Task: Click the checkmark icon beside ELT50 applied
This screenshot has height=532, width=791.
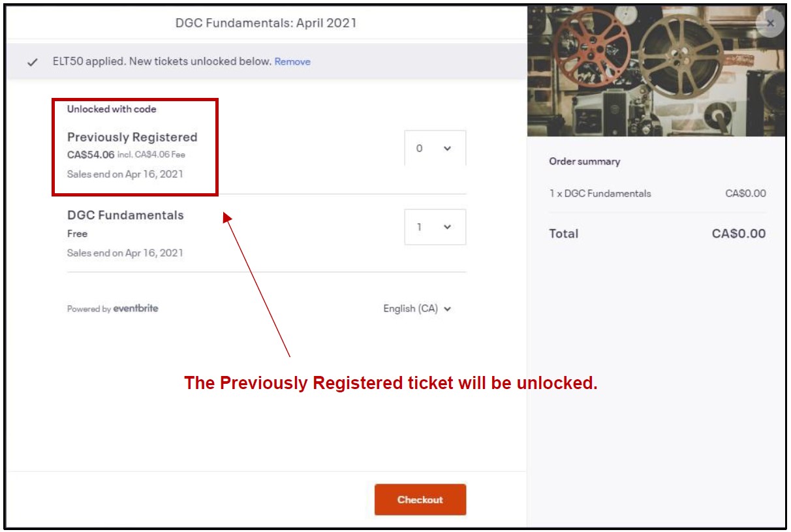Action: pyautogui.click(x=32, y=63)
